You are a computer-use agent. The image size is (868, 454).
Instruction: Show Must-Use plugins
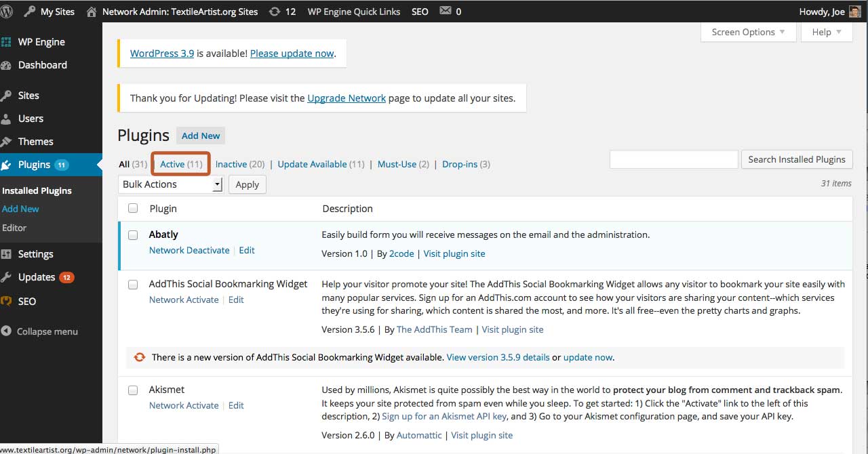(403, 164)
